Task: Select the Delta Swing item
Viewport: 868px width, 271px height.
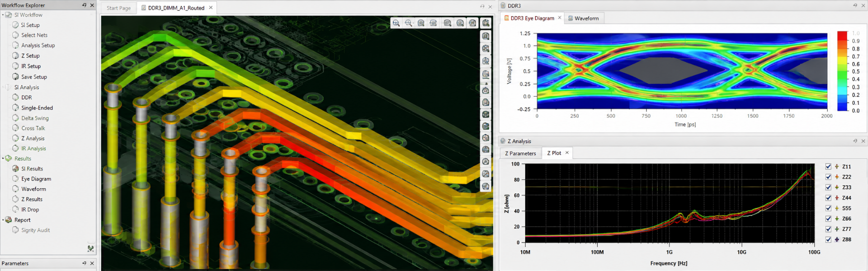Action: click(35, 118)
